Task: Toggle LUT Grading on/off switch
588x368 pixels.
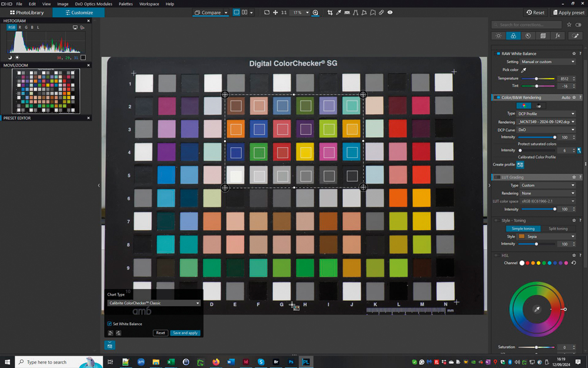Action: (x=497, y=177)
